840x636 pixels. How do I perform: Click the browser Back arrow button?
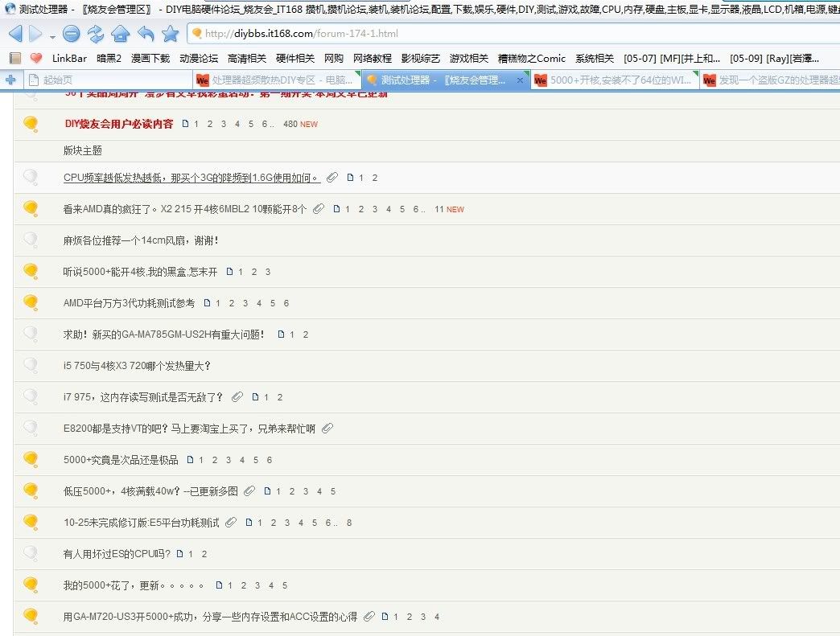(15, 34)
